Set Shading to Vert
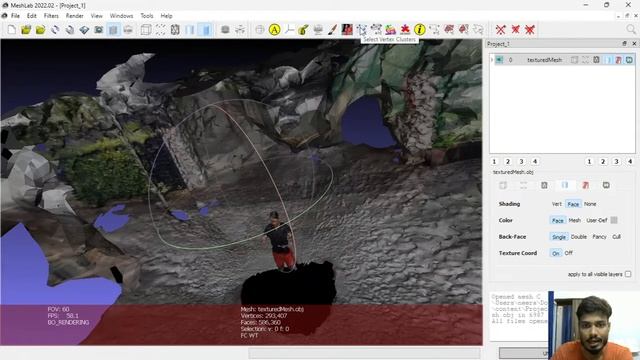Screen dimensions: 640x360 (x=556, y=204)
